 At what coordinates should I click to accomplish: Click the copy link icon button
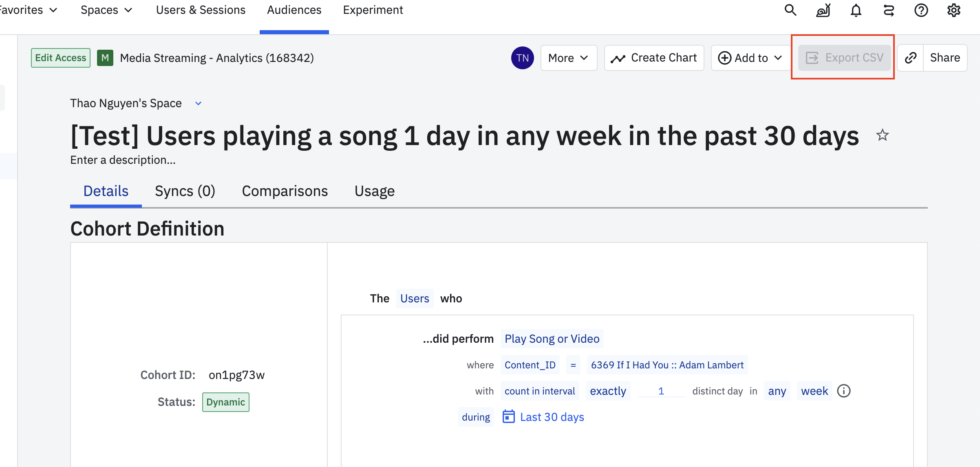point(910,58)
